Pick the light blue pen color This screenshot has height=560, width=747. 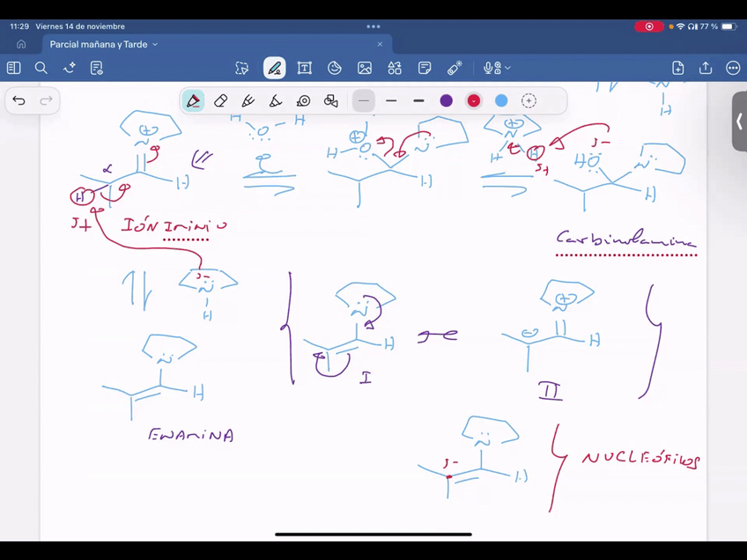click(x=501, y=101)
